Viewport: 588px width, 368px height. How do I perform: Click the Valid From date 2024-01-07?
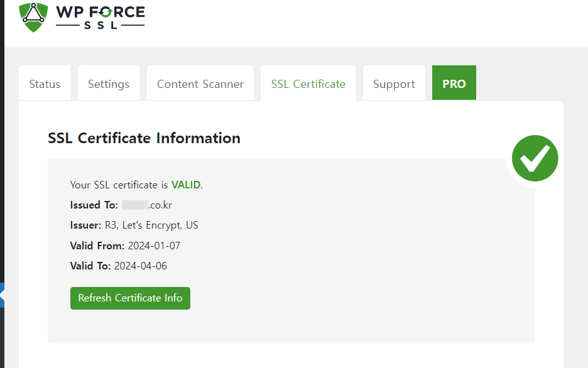[154, 246]
